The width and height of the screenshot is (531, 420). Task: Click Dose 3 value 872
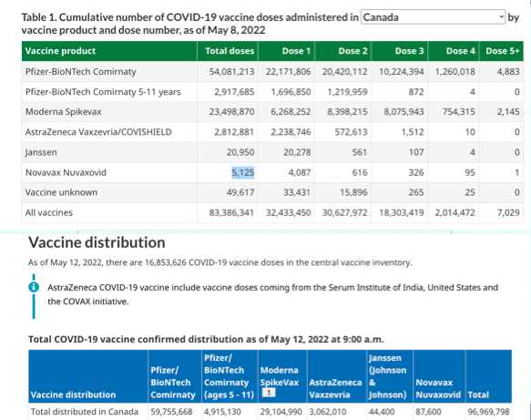pyautogui.click(x=416, y=92)
